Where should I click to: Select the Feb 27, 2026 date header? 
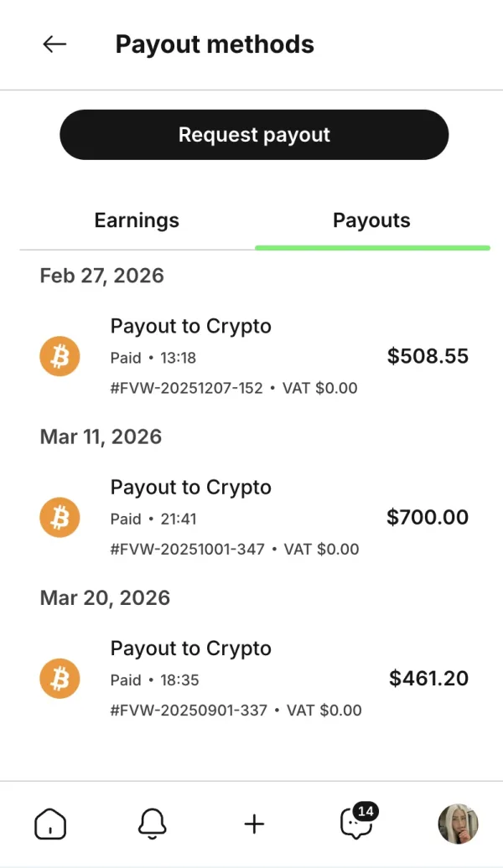[x=101, y=276]
